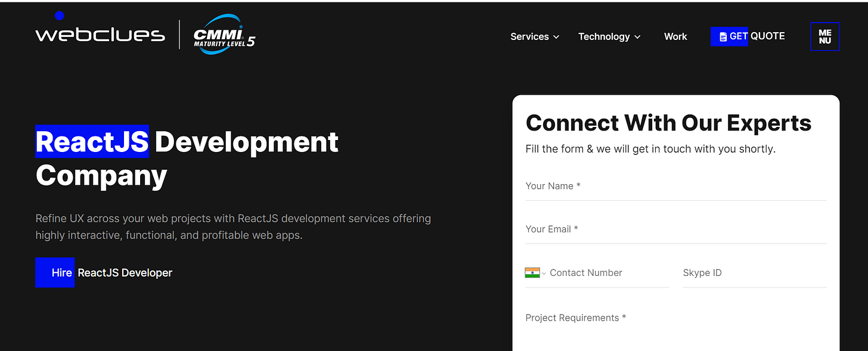Click the Your Name input field
The image size is (868, 351).
click(x=674, y=186)
